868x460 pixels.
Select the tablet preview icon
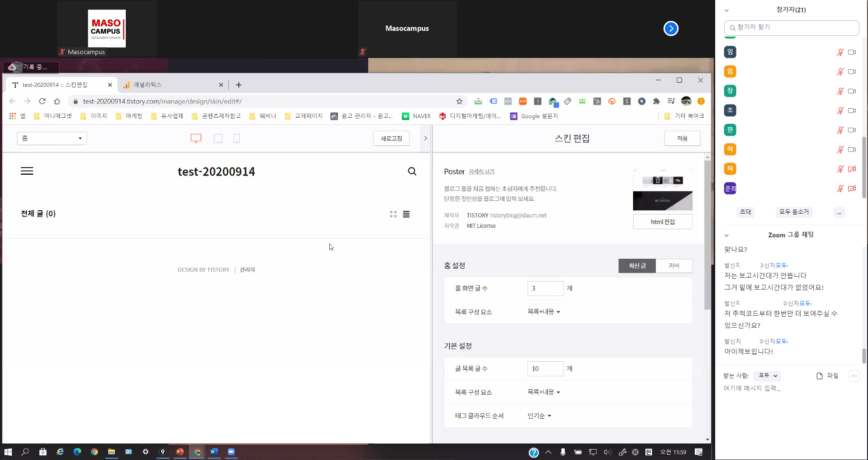[218, 139]
